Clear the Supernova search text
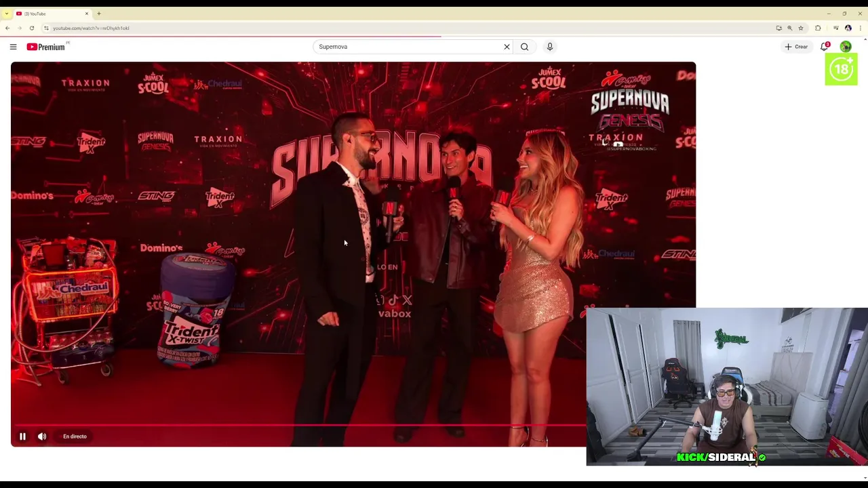This screenshot has width=868, height=488. pos(507,47)
